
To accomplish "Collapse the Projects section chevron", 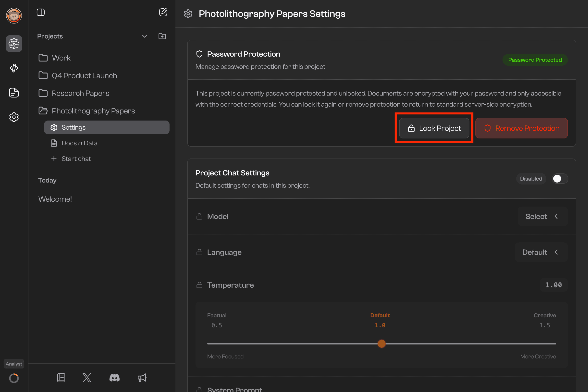I will click(144, 36).
